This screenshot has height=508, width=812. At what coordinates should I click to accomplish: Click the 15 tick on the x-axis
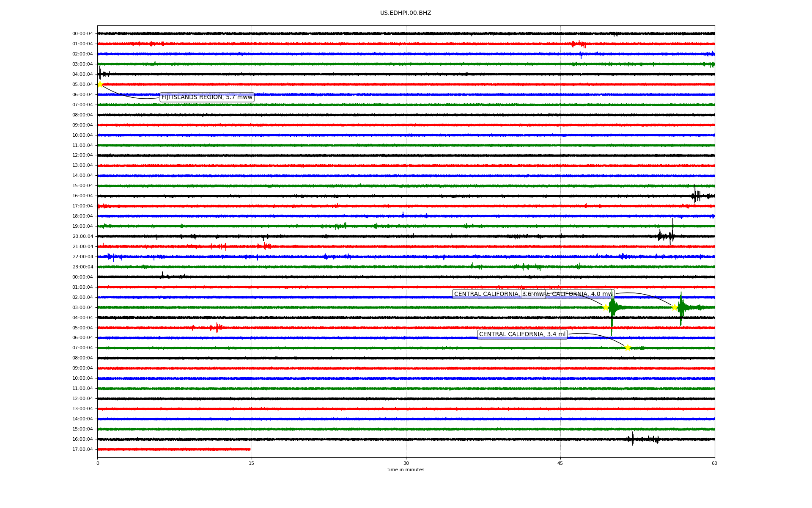[x=252, y=463]
